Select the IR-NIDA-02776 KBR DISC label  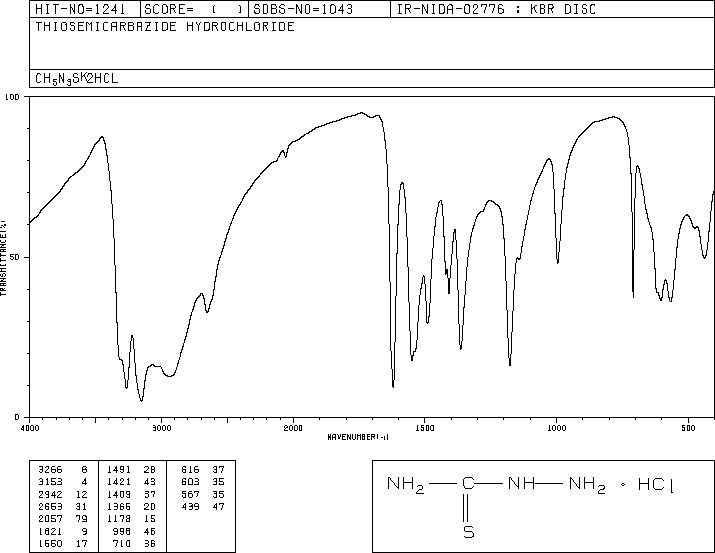click(497, 9)
